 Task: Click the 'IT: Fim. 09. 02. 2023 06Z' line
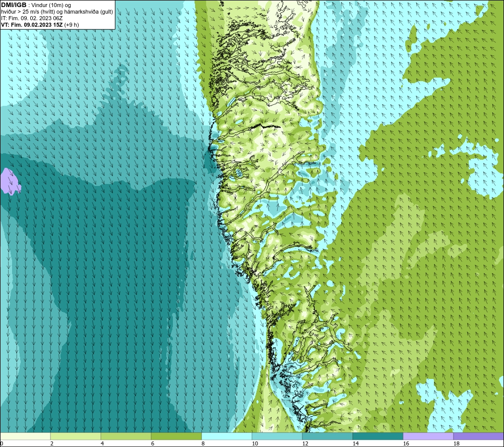tap(32, 18)
